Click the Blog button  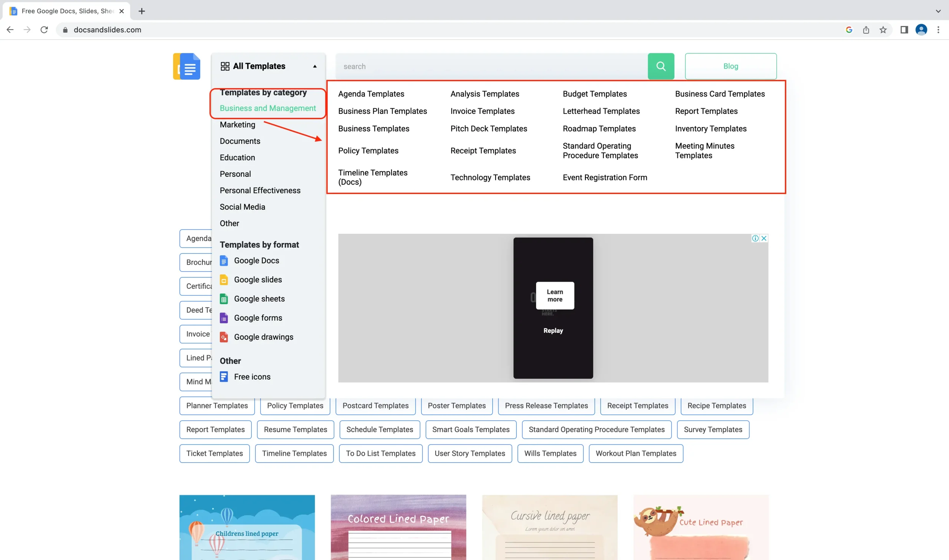point(731,66)
